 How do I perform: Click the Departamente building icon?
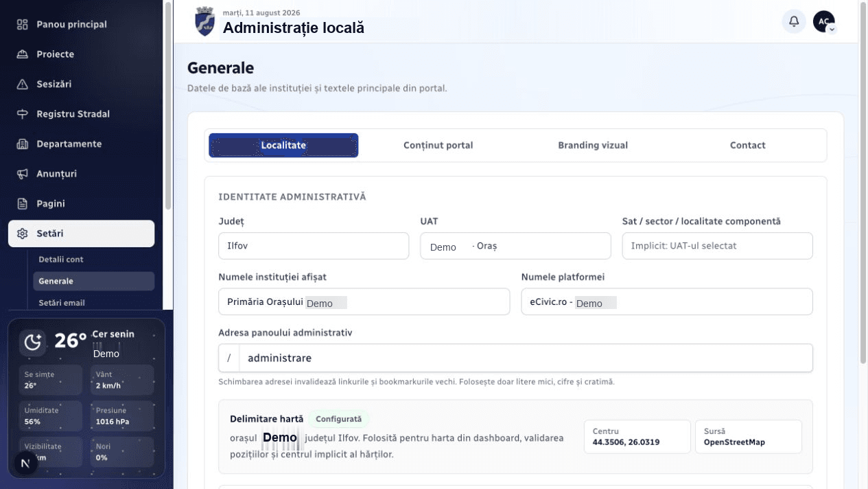pos(23,144)
